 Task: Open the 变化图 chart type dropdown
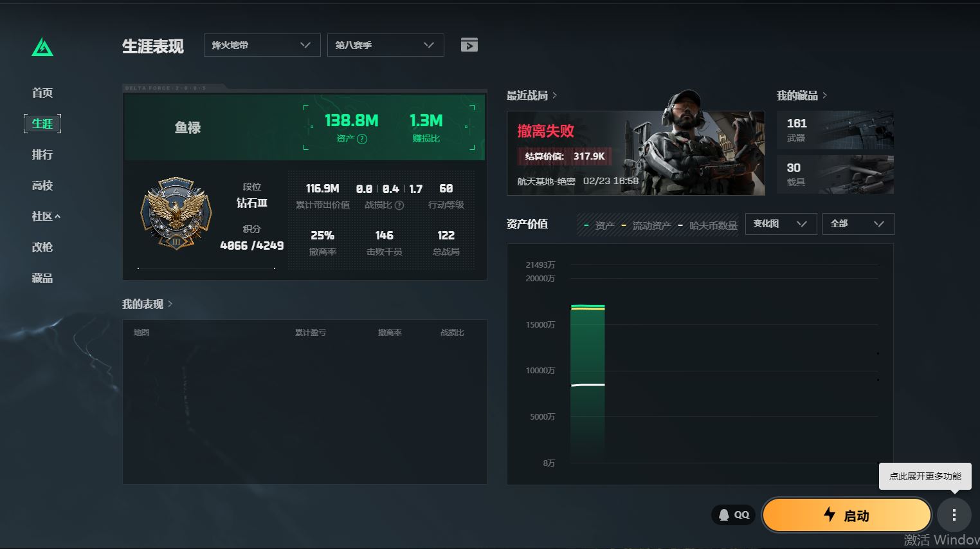(781, 224)
